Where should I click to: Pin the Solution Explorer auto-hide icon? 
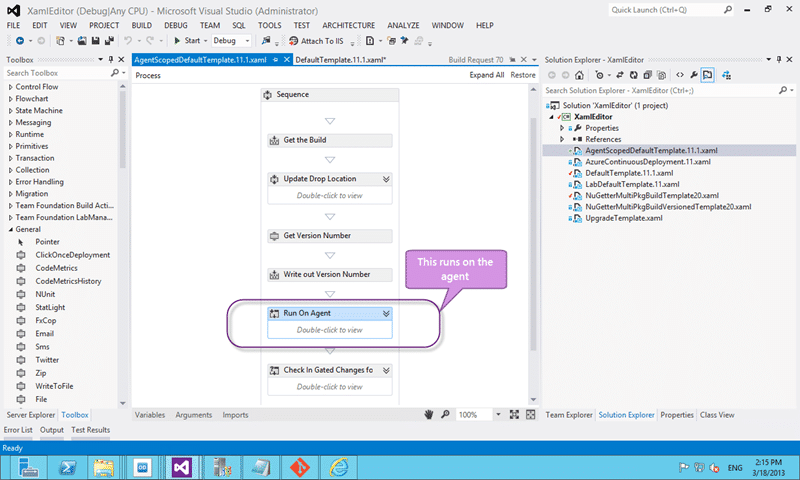(779, 60)
